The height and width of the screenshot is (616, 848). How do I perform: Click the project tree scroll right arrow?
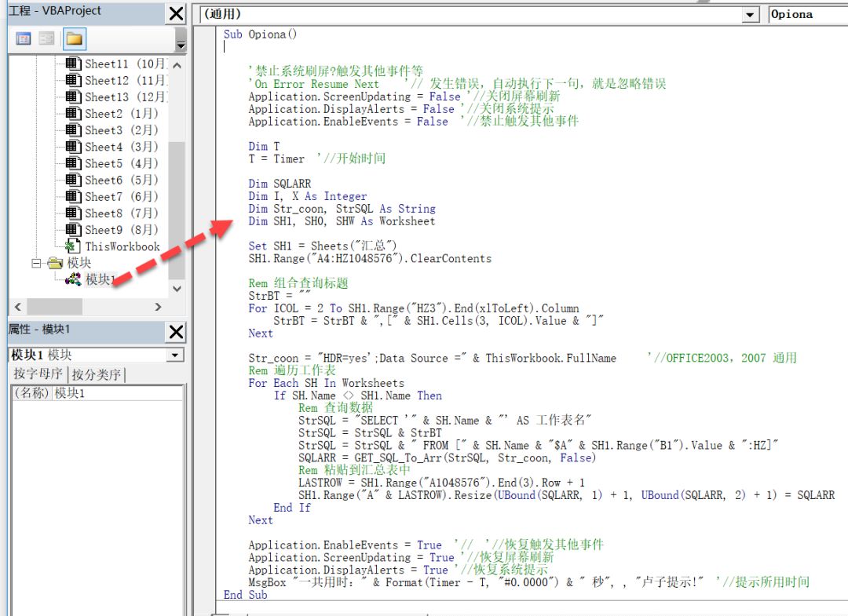click(158, 307)
